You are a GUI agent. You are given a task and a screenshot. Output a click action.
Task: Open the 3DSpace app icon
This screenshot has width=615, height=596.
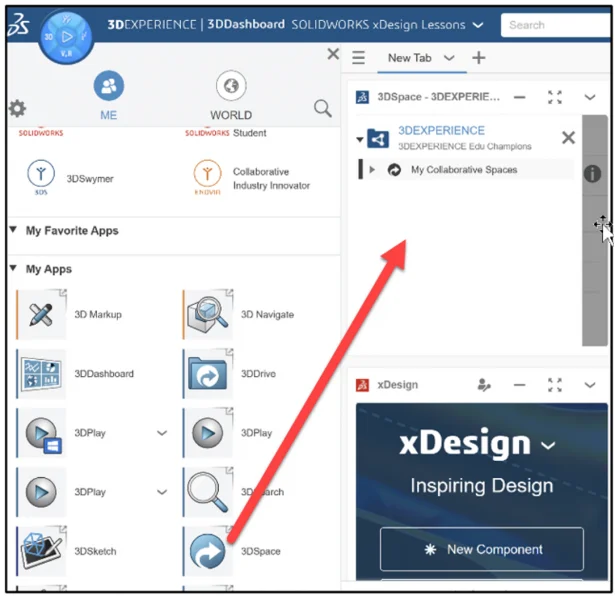coord(208,551)
